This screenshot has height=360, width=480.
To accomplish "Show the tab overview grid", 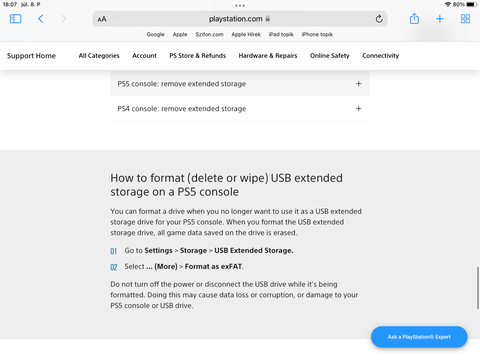I will click(x=465, y=19).
